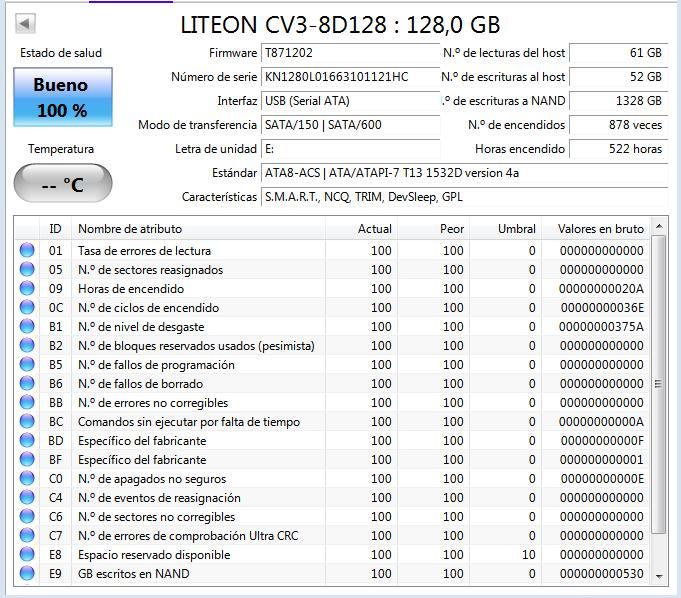Select status icon for attribute BD
This screenshot has width=681, height=598.
click(27, 441)
